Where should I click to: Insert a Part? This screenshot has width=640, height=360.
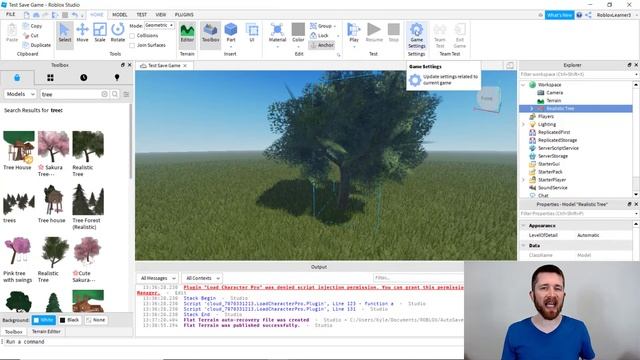231,33
